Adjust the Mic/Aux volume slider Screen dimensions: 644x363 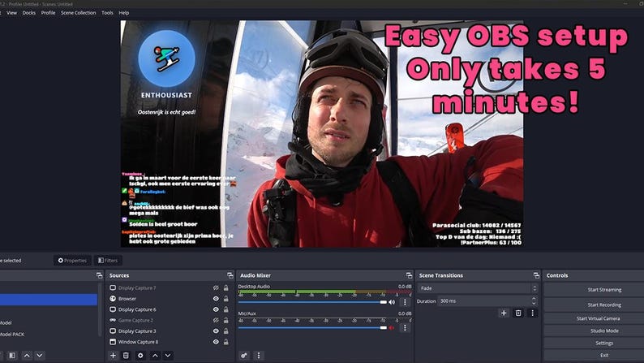pyautogui.click(x=312, y=327)
